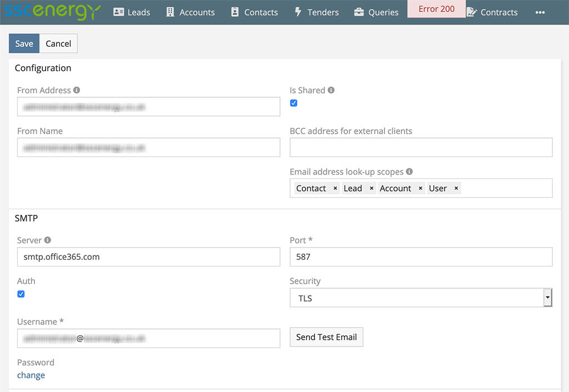
Task: Click Send Test Email button
Action: pos(326,337)
